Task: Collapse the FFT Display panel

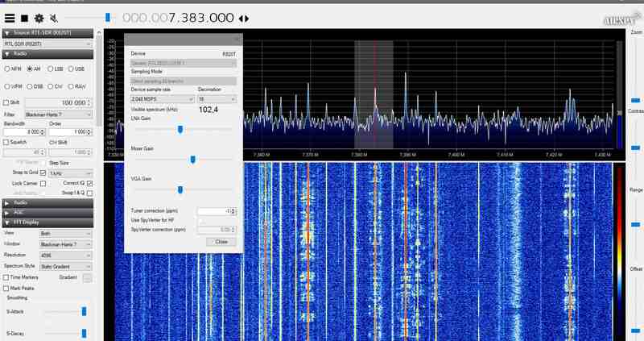Action: (x=48, y=222)
